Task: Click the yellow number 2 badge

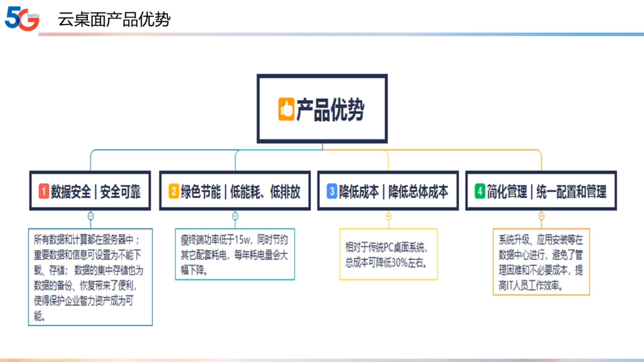Action: pyautogui.click(x=174, y=191)
